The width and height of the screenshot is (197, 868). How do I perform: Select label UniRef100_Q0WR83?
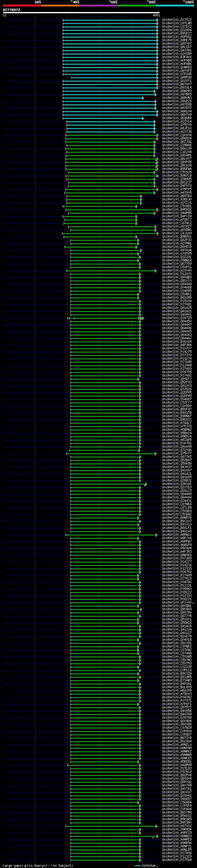click(177, 67)
